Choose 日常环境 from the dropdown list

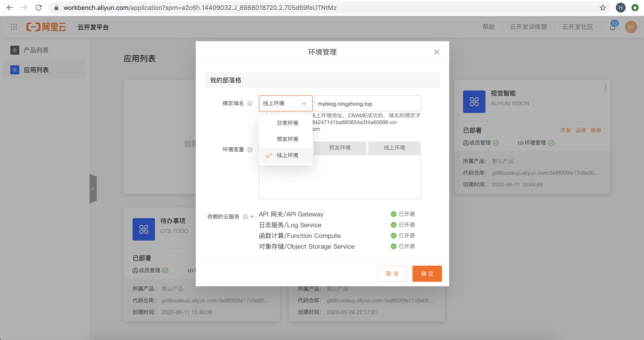click(x=286, y=123)
